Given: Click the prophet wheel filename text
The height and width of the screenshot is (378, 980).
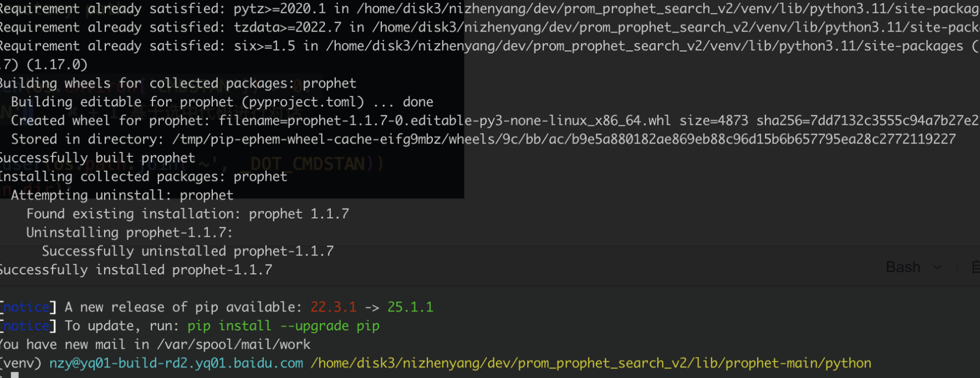Looking at the screenshot, I should tap(445, 120).
